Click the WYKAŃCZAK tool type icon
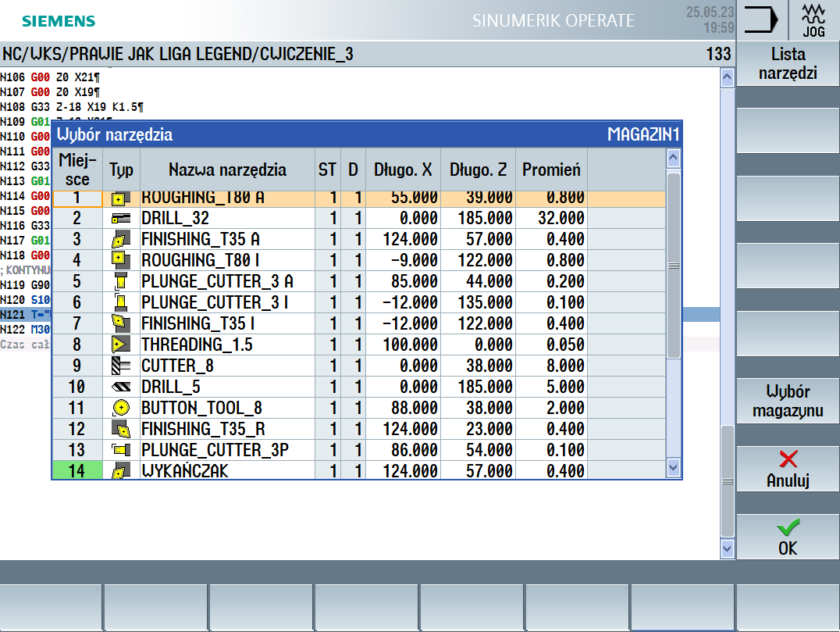This screenshot has height=632, width=840. pyautogui.click(x=120, y=471)
